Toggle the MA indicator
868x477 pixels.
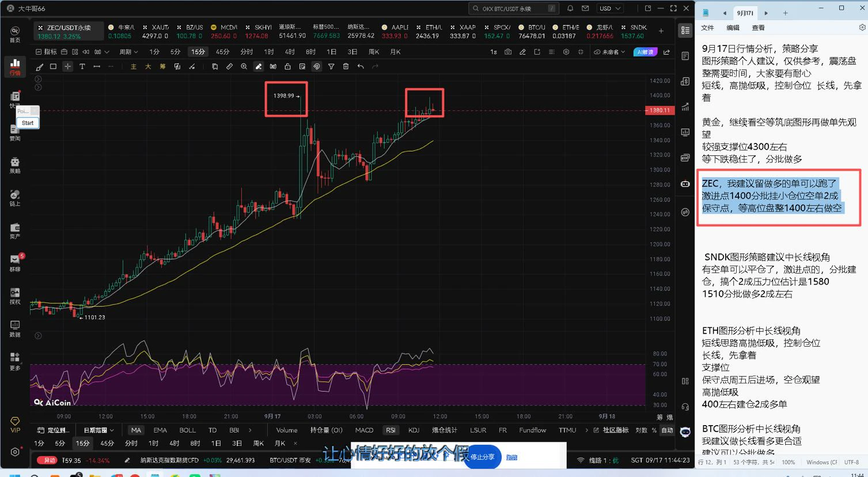pyautogui.click(x=136, y=430)
